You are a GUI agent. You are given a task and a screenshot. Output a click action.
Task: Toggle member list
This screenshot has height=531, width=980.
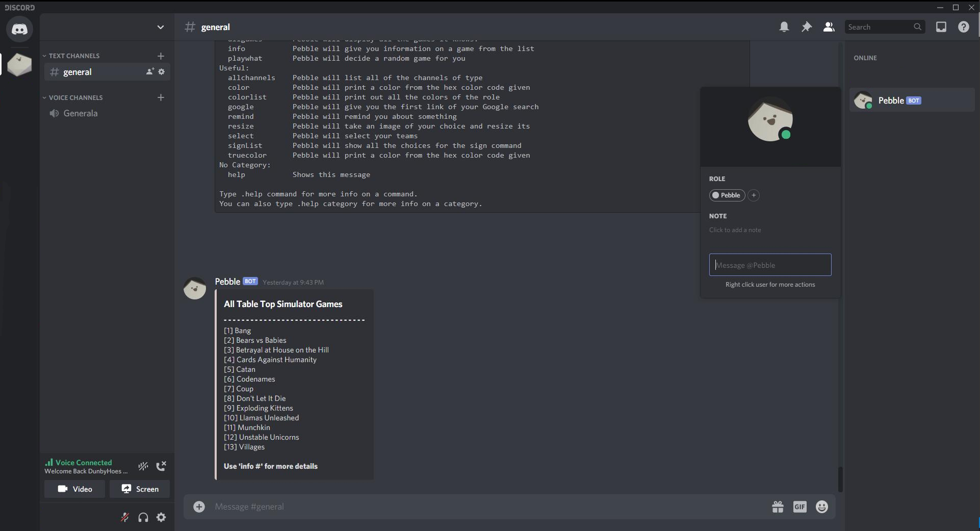tap(829, 27)
